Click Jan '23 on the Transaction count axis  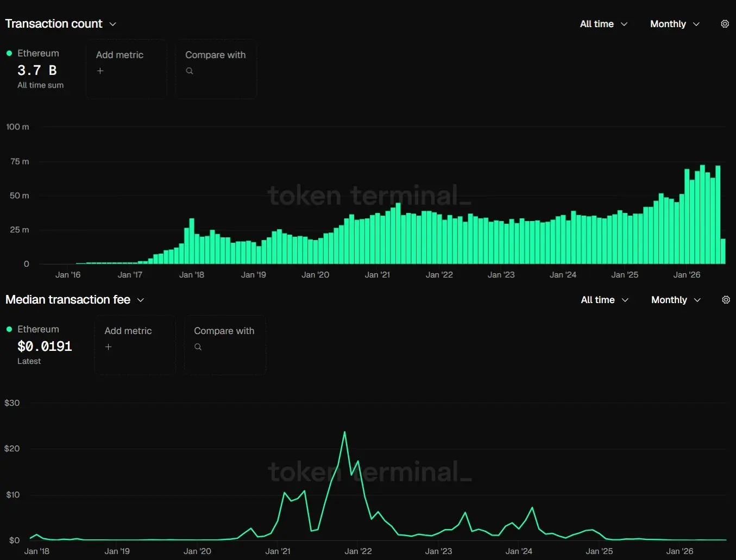(501, 275)
